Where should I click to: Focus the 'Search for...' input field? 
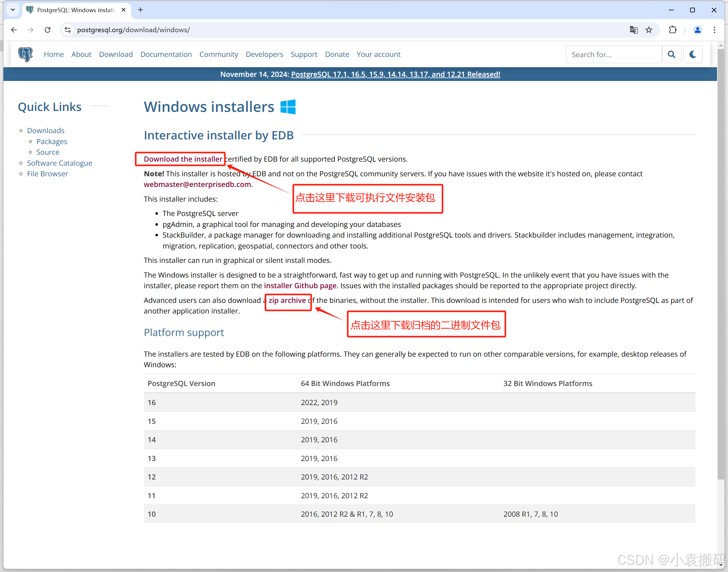click(x=614, y=54)
